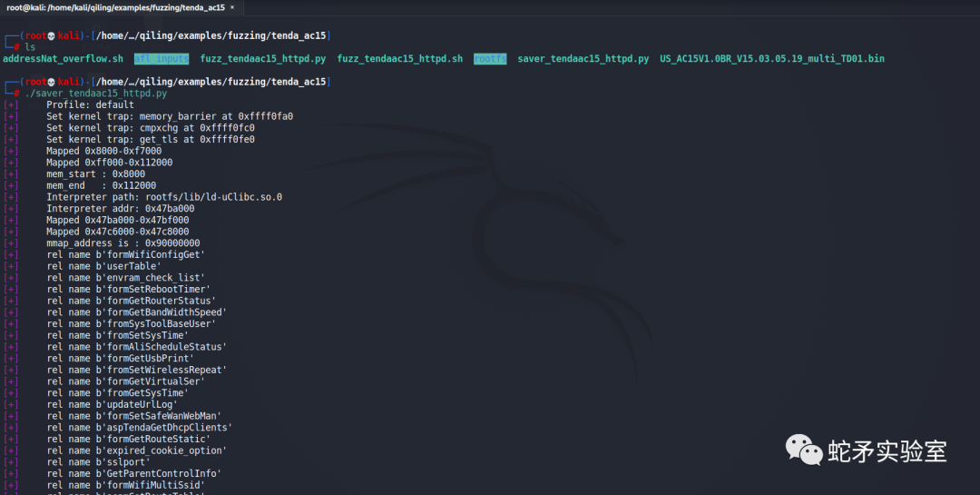Click the addressNat_overflow.sh file name
980x495 pixels.
[x=63, y=59]
